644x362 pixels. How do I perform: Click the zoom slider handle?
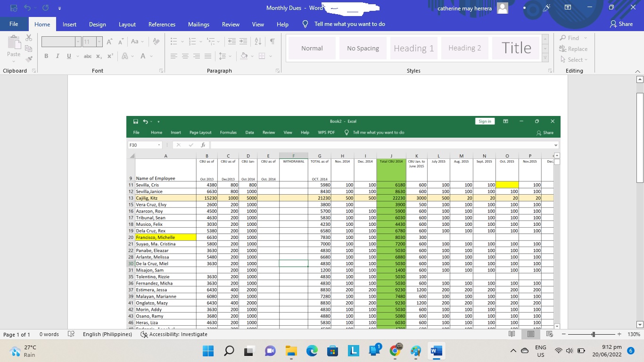pos(594,334)
